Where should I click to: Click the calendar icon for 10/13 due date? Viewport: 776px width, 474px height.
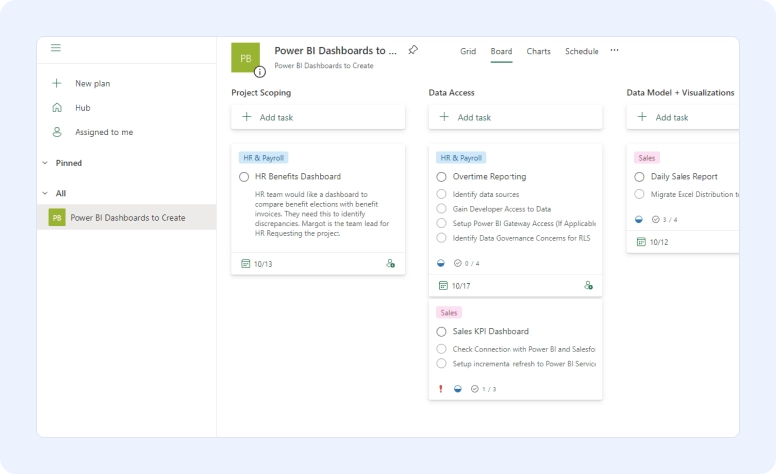[x=245, y=264]
